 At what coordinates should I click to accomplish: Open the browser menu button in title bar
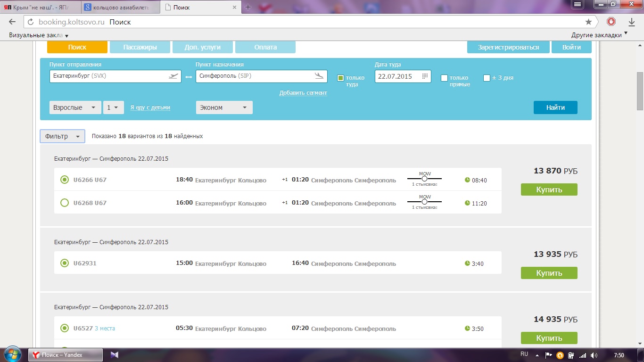point(578,4)
